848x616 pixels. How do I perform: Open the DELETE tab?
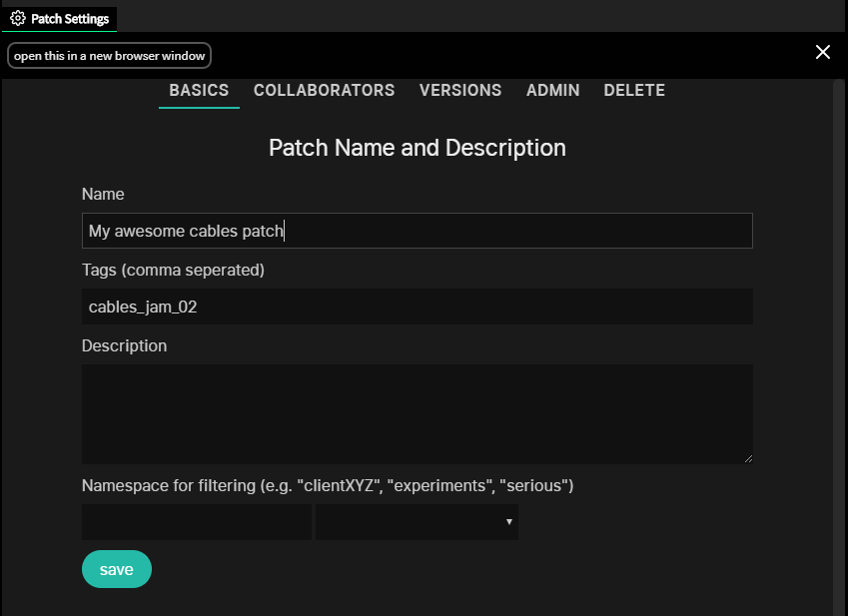(634, 90)
